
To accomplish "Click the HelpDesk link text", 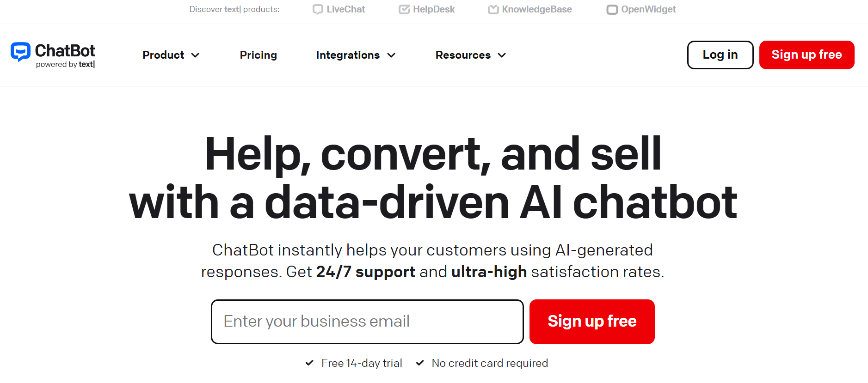I will coord(433,9).
